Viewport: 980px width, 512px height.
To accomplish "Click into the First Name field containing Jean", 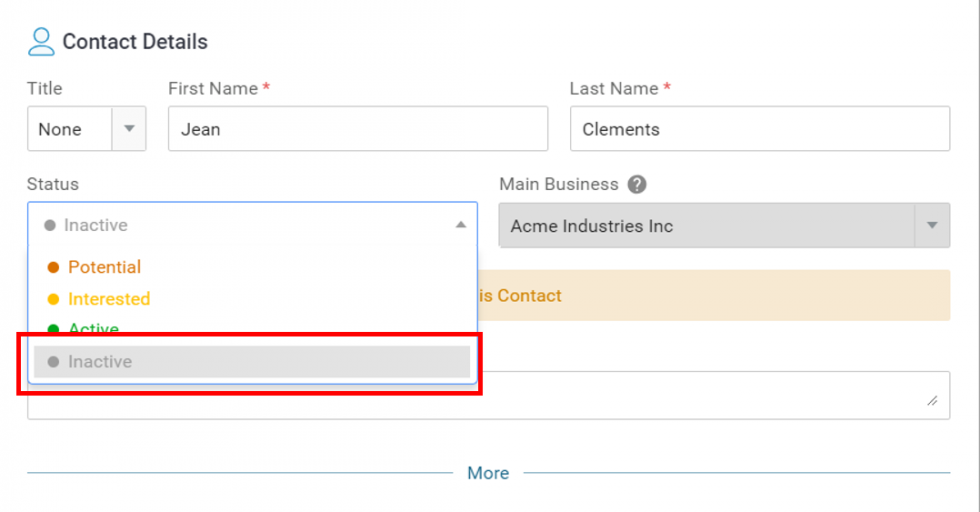I will (x=357, y=129).
